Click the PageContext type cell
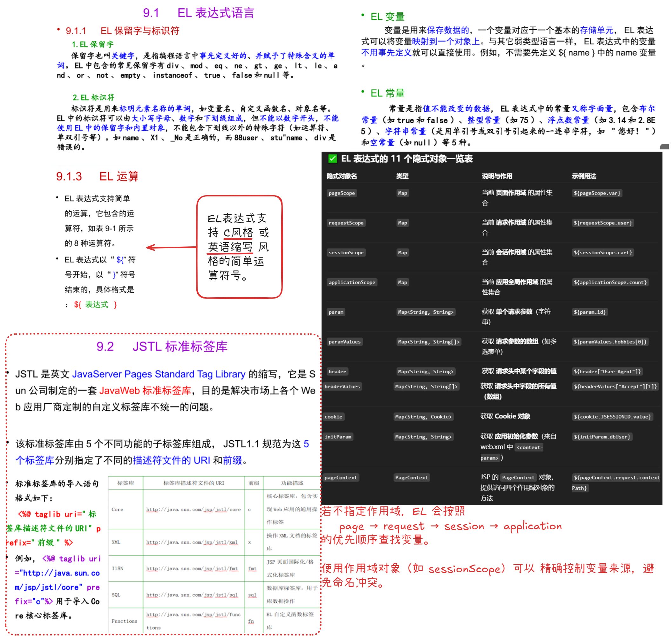Screen dimensions: 672x638 412,478
